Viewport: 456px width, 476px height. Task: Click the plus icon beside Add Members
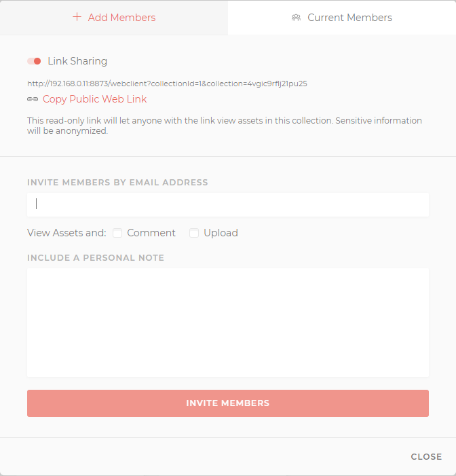point(77,17)
